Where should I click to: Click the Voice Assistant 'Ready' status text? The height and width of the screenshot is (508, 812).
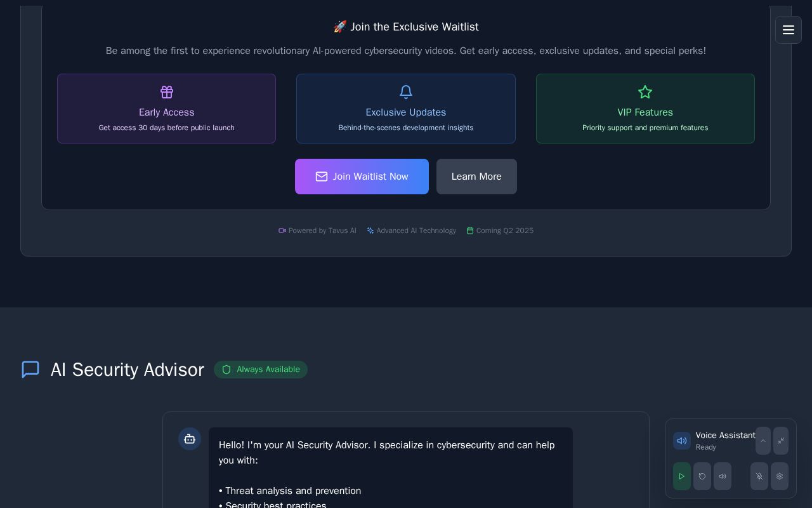click(705, 447)
